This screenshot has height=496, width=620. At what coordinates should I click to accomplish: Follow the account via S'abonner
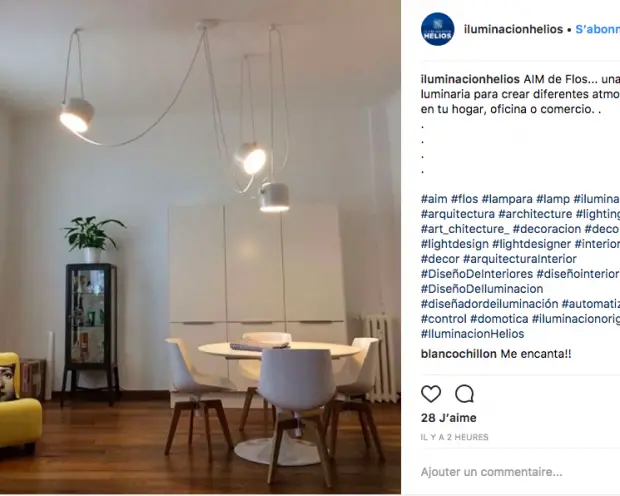pos(597,29)
